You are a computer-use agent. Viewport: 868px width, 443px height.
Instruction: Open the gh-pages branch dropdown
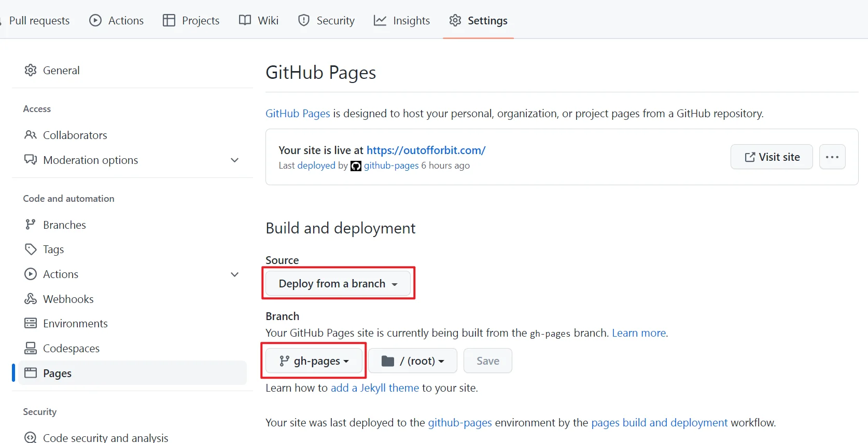(x=314, y=361)
